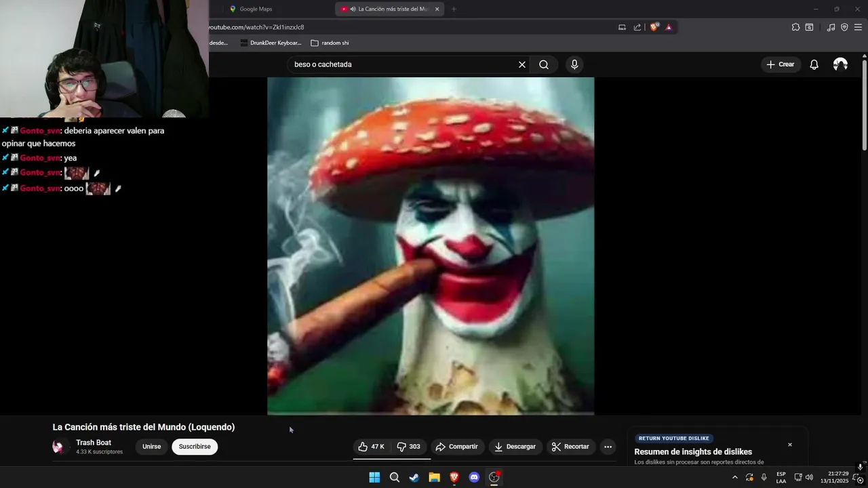Dislike the video with the thumbs-down 303 button
Image resolution: width=868 pixels, height=488 pixels.
click(409, 447)
